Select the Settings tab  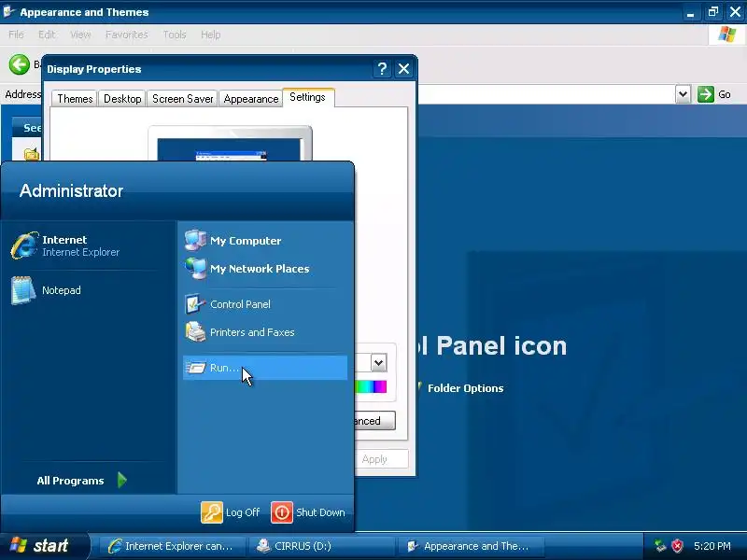click(x=308, y=97)
